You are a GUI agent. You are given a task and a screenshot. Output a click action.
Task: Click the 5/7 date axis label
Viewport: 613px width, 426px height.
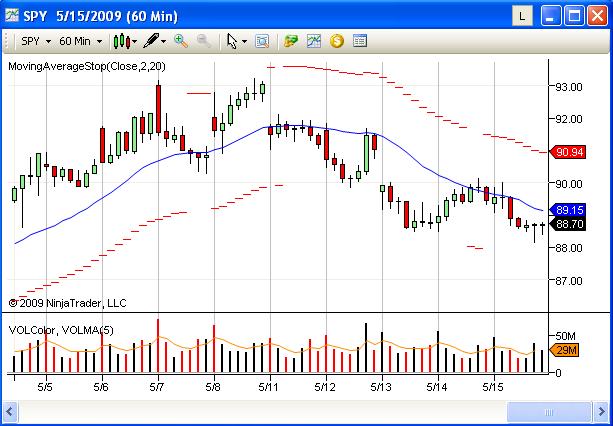pyautogui.click(x=157, y=387)
